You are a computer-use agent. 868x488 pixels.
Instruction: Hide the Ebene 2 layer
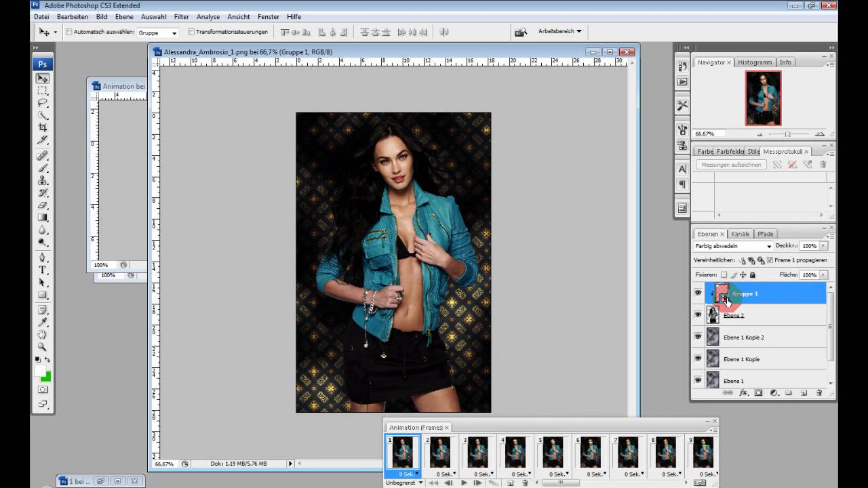pos(698,315)
